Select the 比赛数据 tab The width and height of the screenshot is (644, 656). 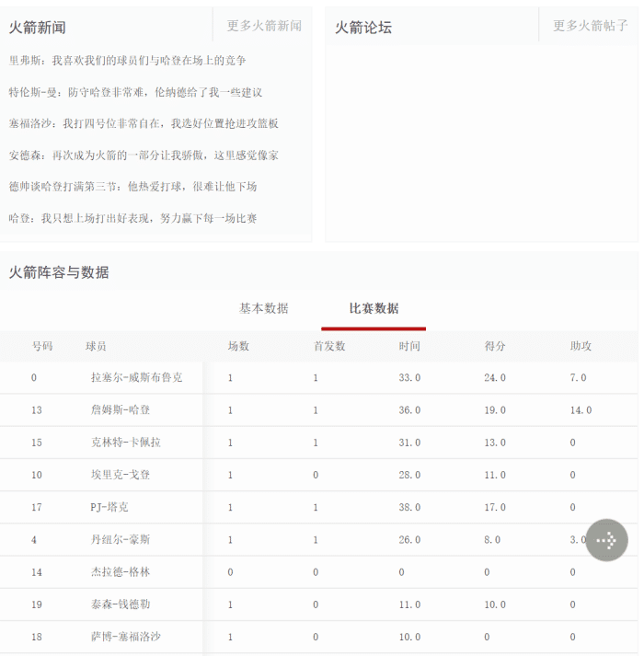point(374,309)
